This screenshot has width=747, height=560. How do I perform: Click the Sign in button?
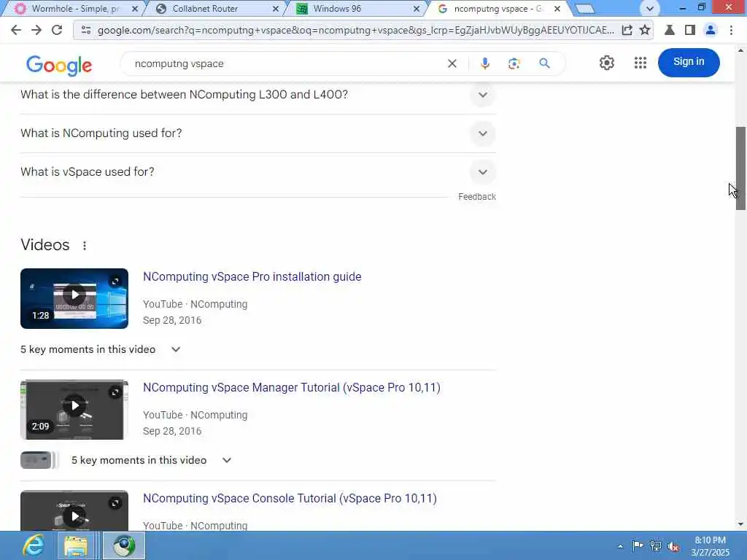[x=689, y=62]
